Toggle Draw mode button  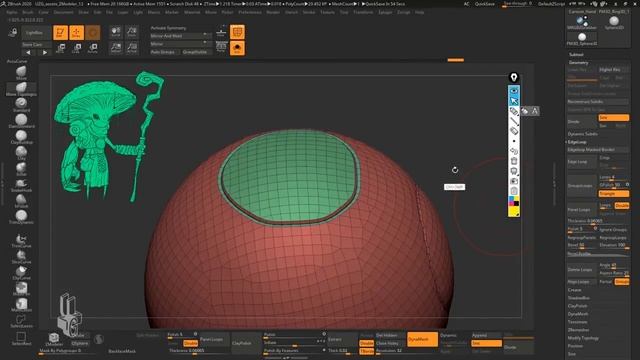click(x=76, y=33)
